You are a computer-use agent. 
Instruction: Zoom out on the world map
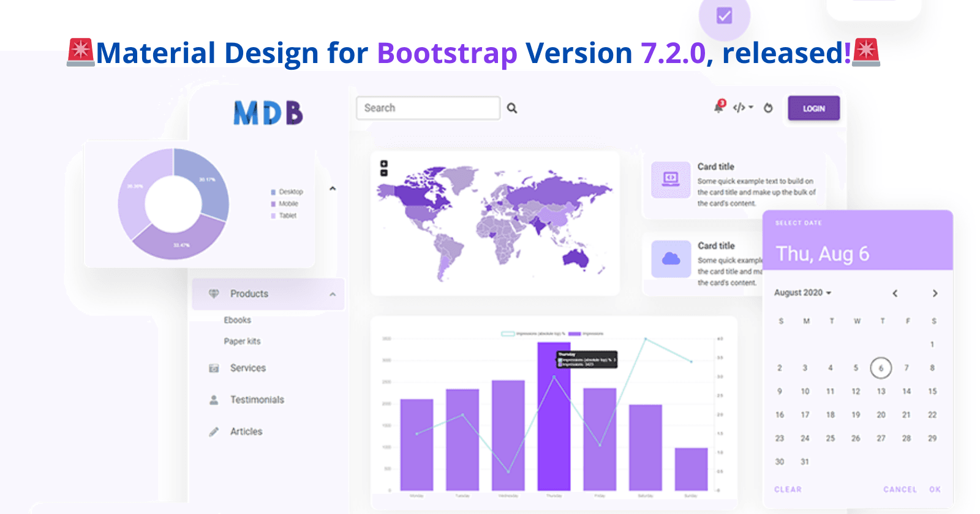[384, 173]
